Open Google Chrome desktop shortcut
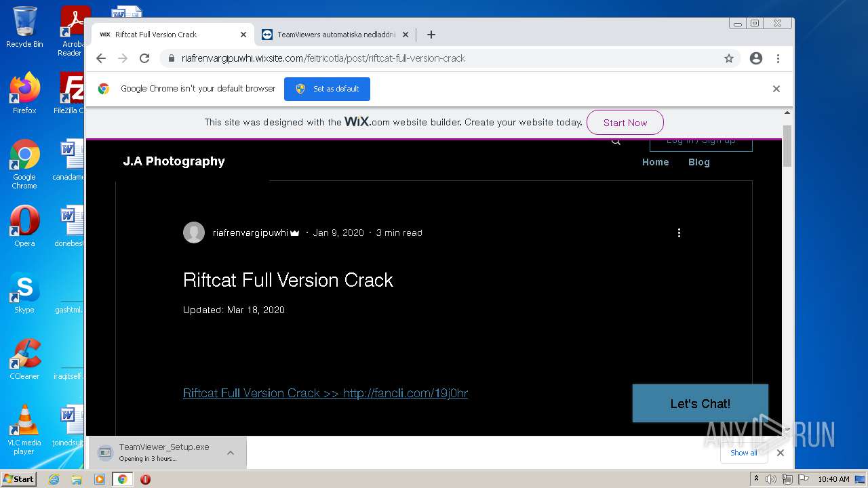This screenshot has width=868, height=488. (24, 164)
